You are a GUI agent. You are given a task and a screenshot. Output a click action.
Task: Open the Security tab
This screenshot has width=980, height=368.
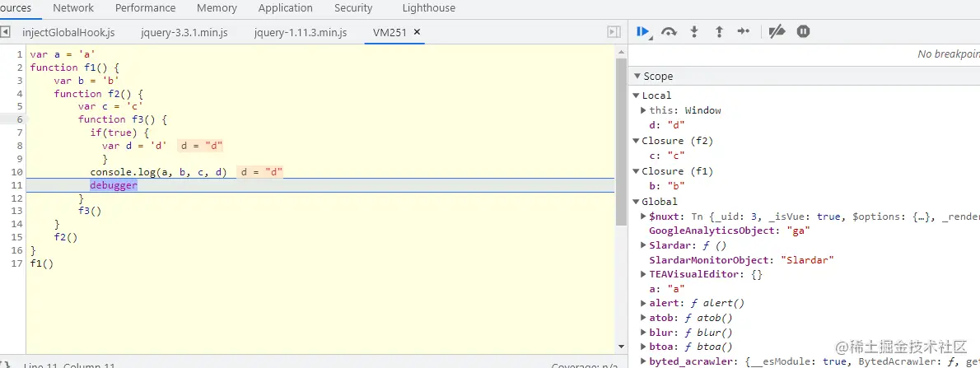coord(353,8)
